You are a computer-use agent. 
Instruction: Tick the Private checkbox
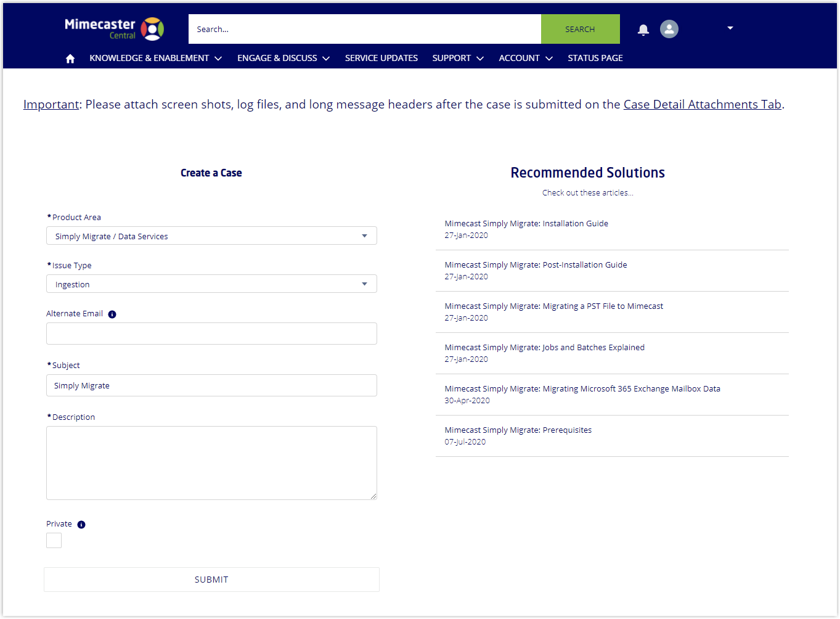point(54,541)
